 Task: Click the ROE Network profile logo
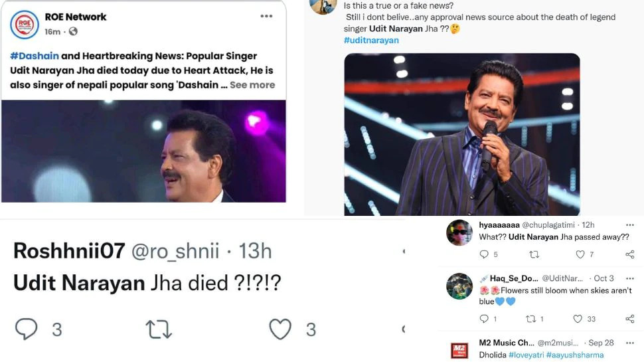click(x=25, y=25)
